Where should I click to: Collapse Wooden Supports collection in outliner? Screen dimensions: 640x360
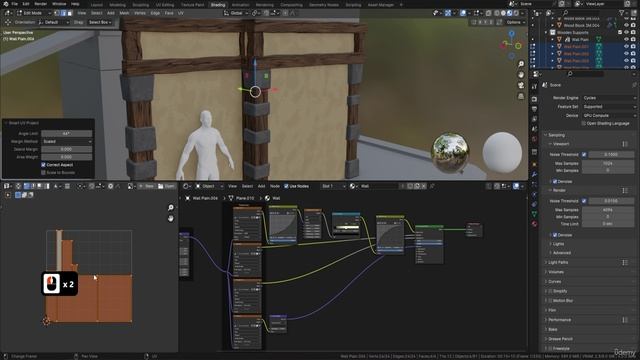546,32
